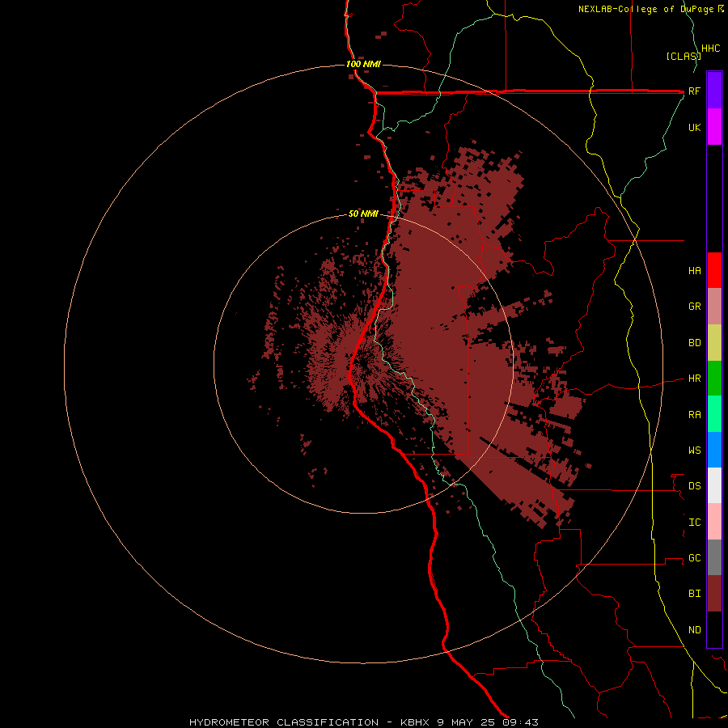Click the "IC" legend label
This screenshot has height=728, width=728.
pos(695,523)
